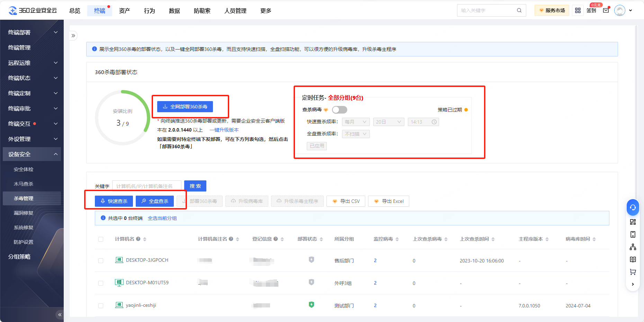644x322 pixels.
Task: Click the 一键升级版本 link
Action: [x=224, y=130]
